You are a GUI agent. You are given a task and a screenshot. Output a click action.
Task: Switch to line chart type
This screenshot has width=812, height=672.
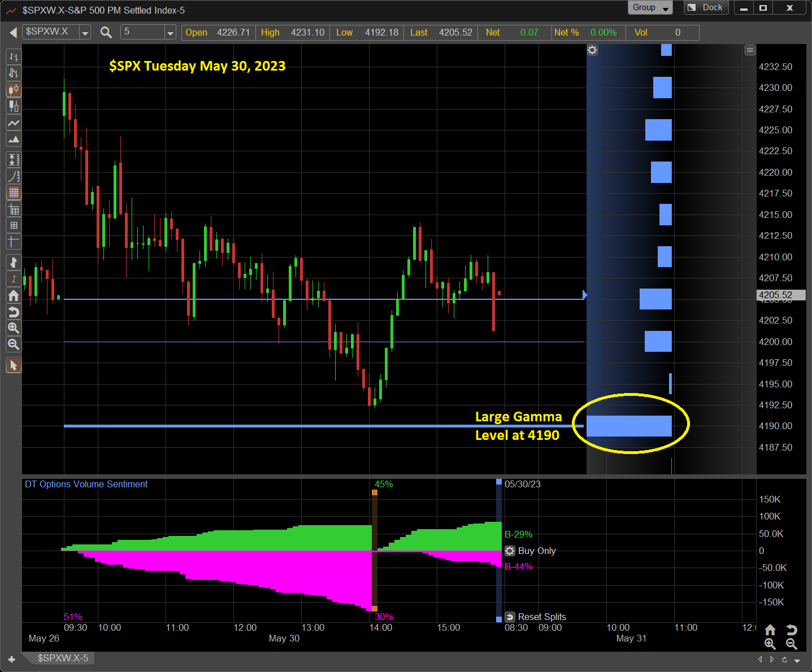[14, 123]
